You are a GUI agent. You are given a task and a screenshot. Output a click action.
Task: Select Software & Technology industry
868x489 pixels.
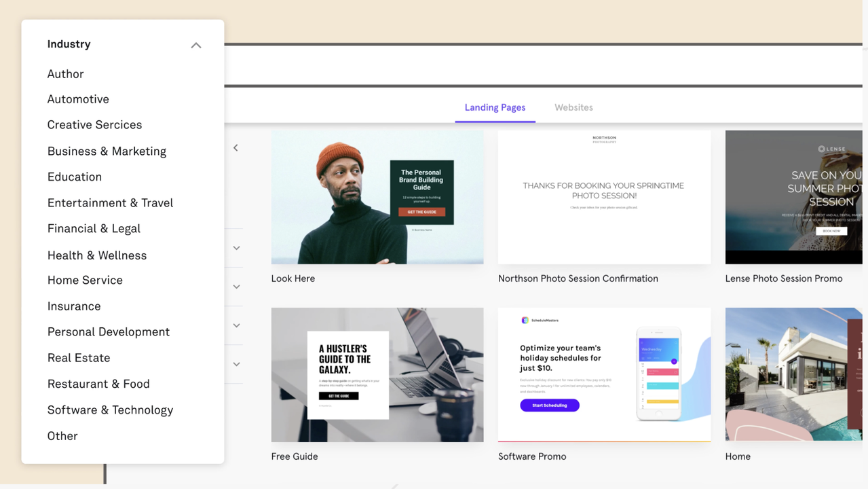coord(110,410)
